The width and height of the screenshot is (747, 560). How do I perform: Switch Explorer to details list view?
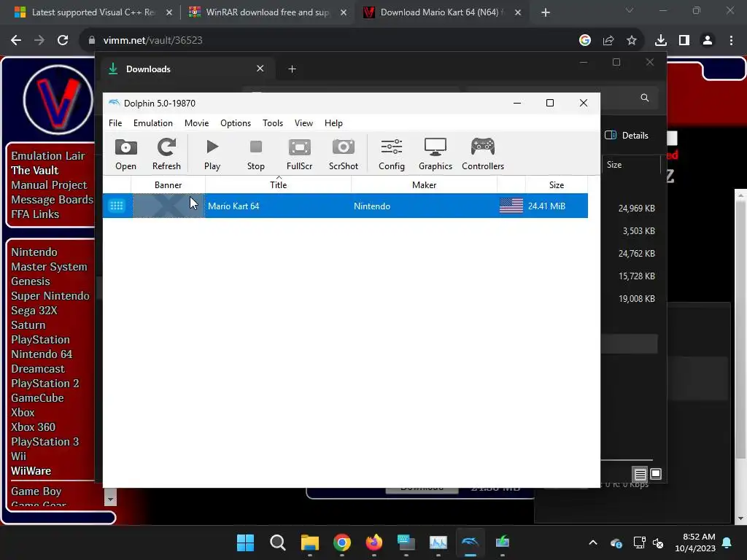[x=640, y=474]
